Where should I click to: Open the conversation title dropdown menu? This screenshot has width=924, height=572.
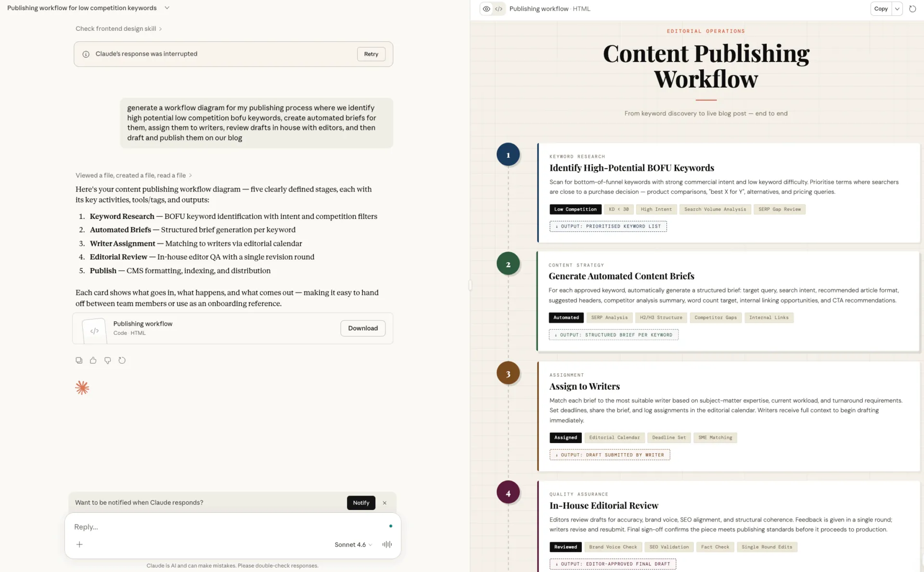point(167,8)
